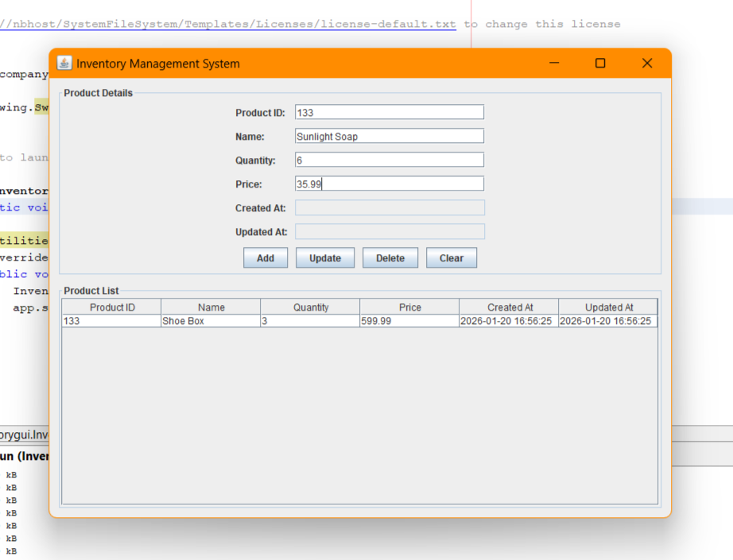Select the Shoe Box table cell
The image size is (733, 560).
[211, 321]
